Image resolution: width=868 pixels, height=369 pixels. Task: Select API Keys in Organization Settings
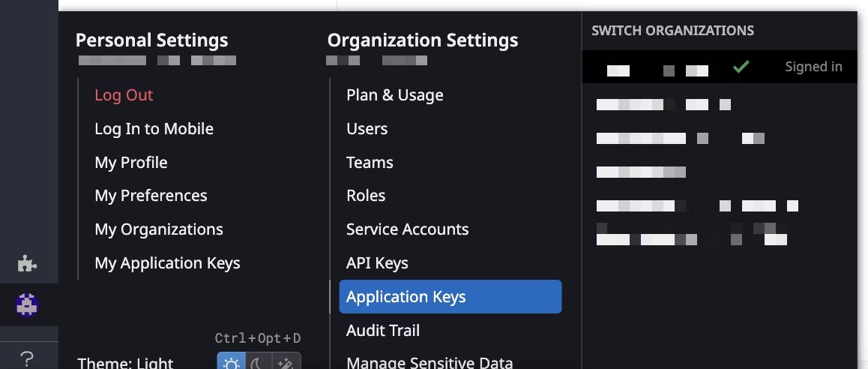377,263
